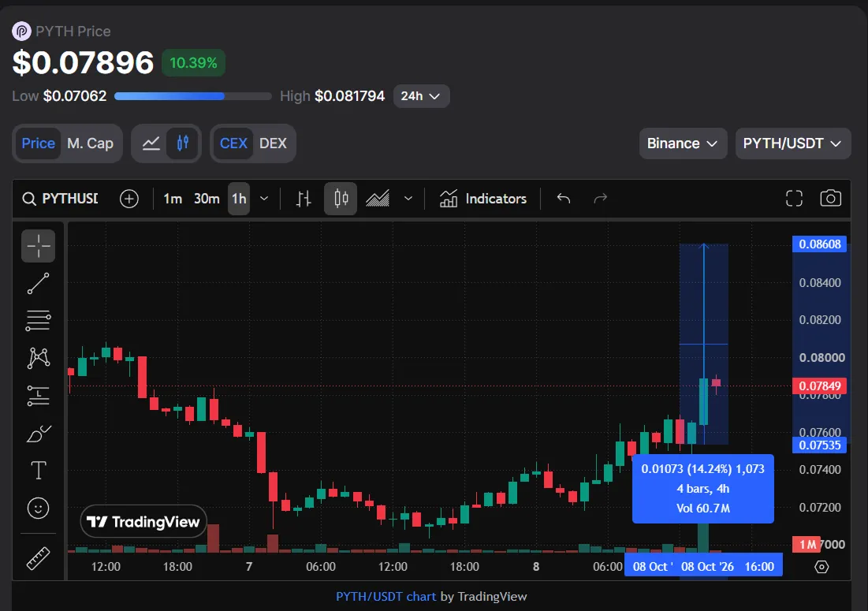Expand the chart style dropdown arrow
This screenshot has height=611, width=868.
408,199
